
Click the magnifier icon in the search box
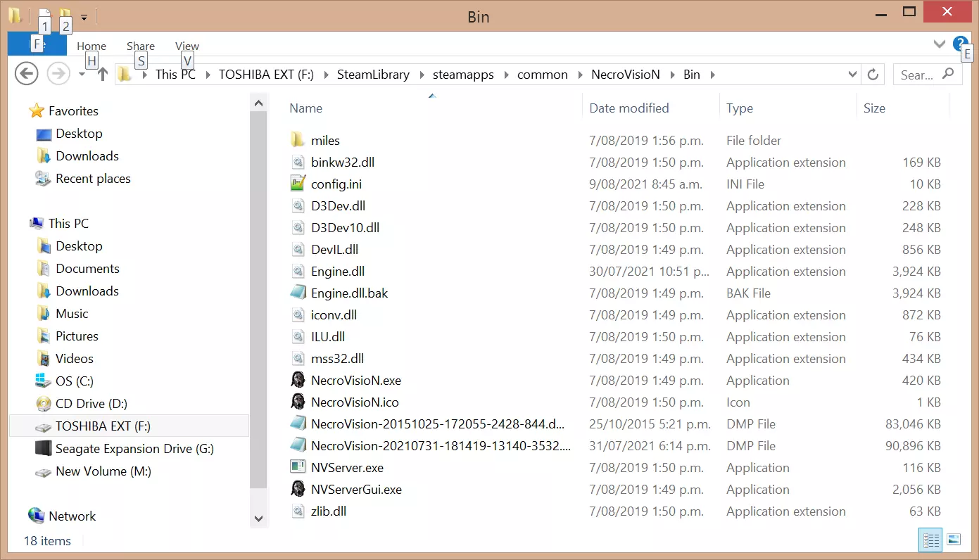click(948, 74)
